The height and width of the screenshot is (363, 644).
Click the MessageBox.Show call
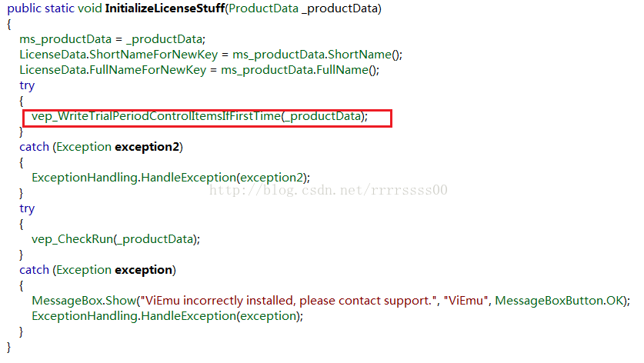[x=84, y=301]
